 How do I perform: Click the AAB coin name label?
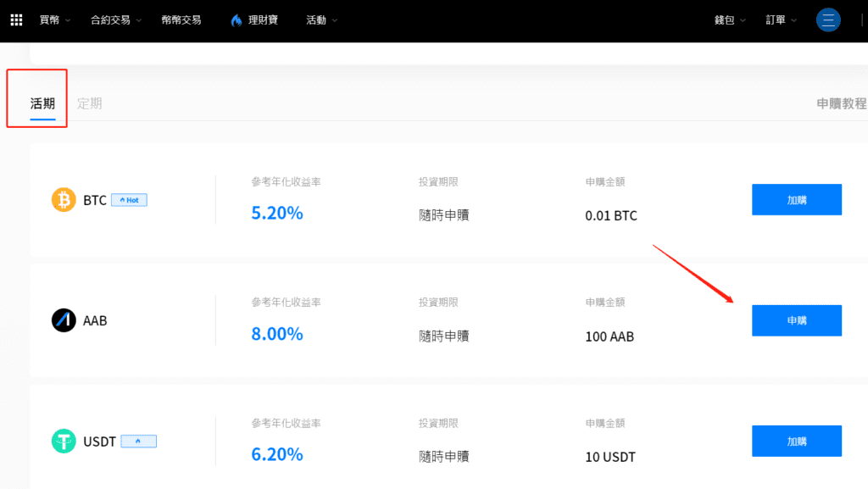click(95, 320)
